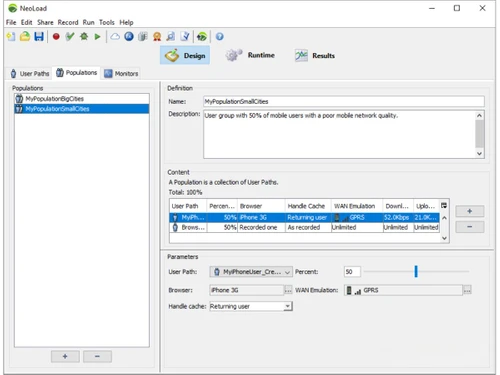Screen dimensions: 500x375
Task: Open help with the blue question mark icon
Action: click(219, 36)
